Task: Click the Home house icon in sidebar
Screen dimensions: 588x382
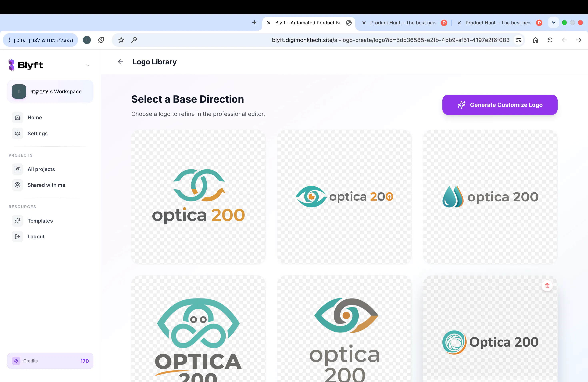Action: [18, 117]
